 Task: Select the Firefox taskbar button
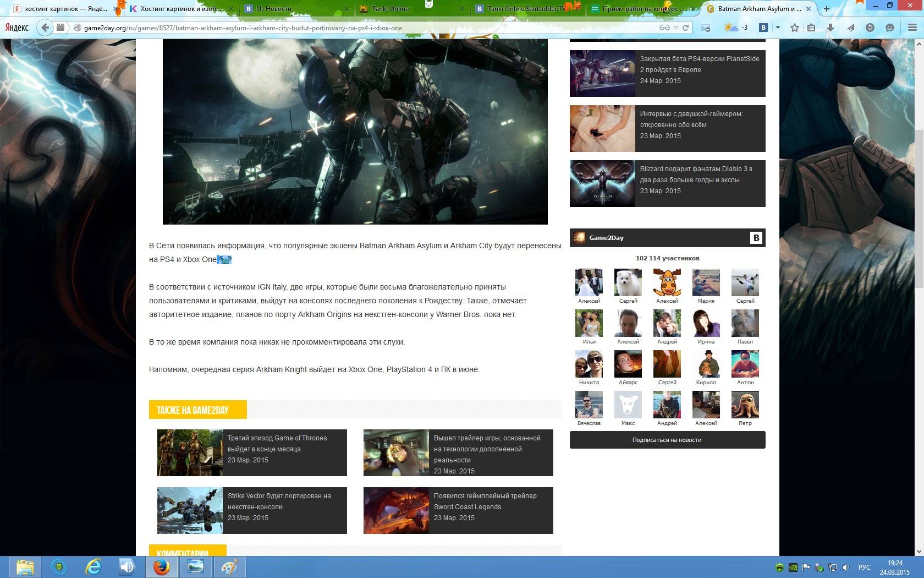pyautogui.click(x=162, y=567)
